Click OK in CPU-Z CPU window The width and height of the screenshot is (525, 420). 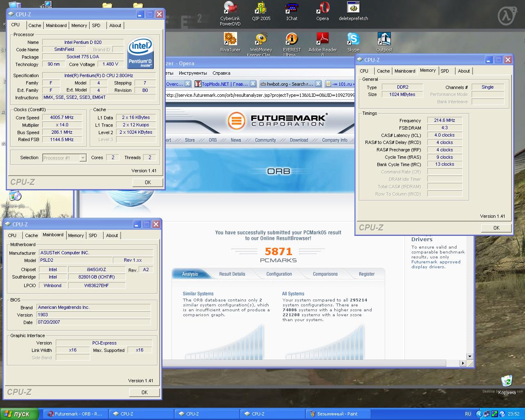148,183
